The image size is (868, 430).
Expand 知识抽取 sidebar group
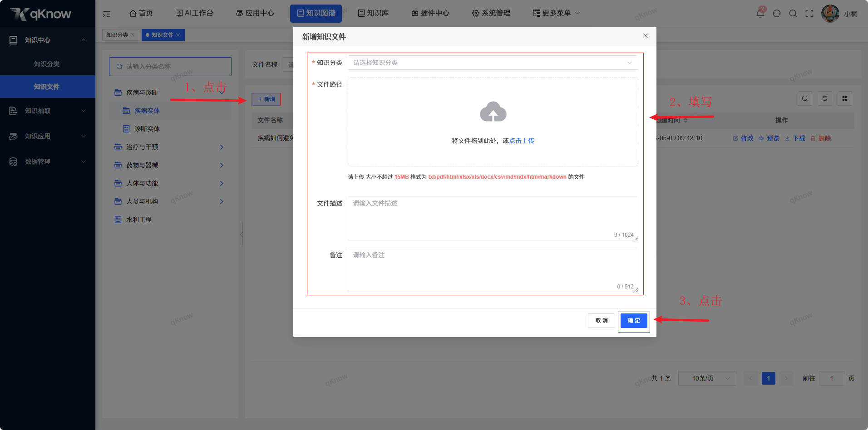48,111
